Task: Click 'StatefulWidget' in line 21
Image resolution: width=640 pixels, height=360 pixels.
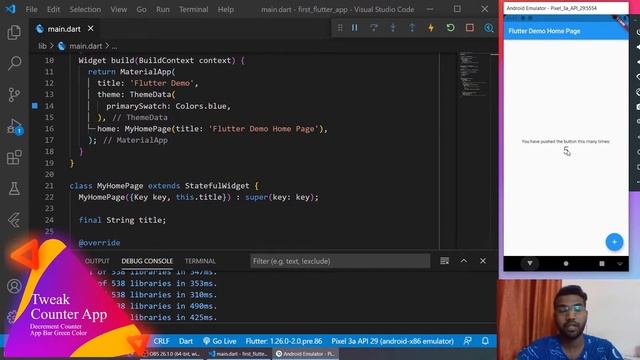Action: pos(217,186)
